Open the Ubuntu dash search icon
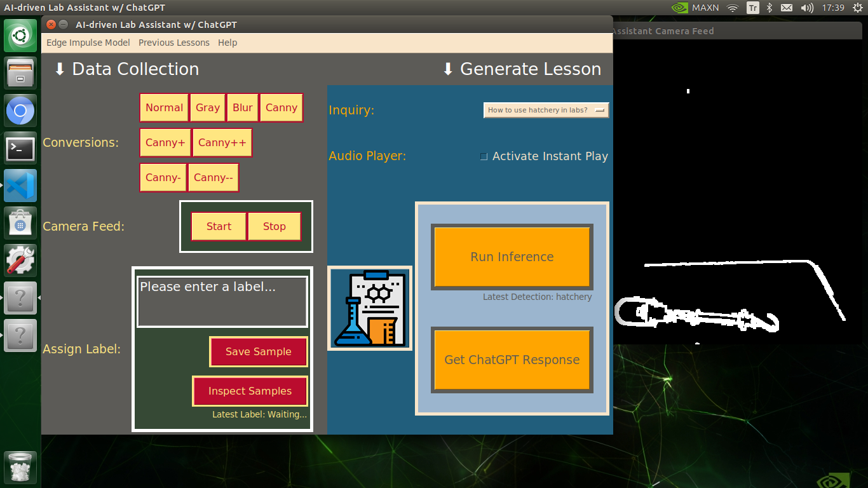This screenshot has height=488, width=868. tap(20, 36)
